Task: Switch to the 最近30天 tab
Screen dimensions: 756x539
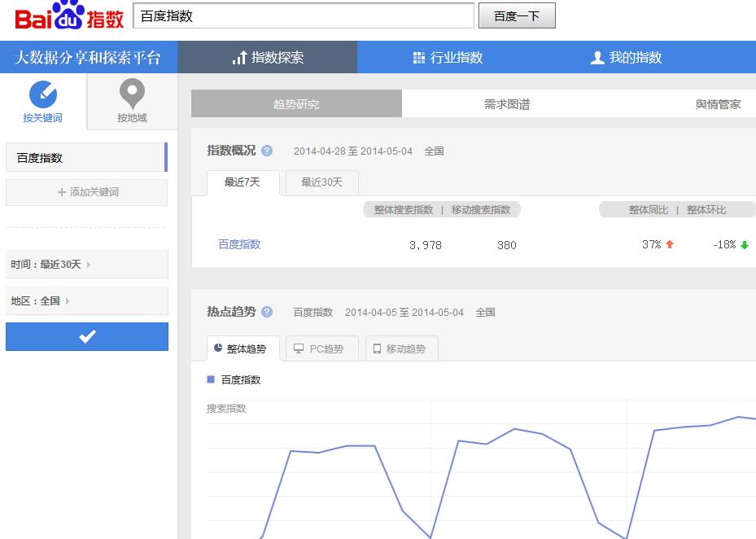Action: coord(321,183)
